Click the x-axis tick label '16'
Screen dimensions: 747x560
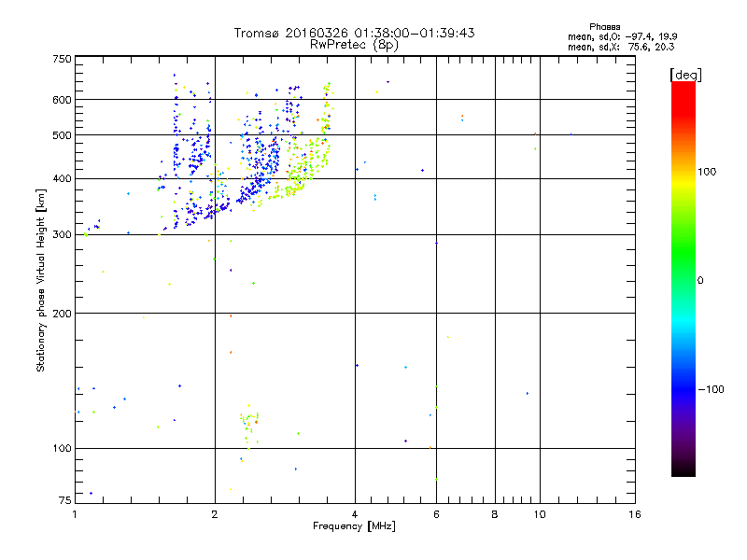635,514
